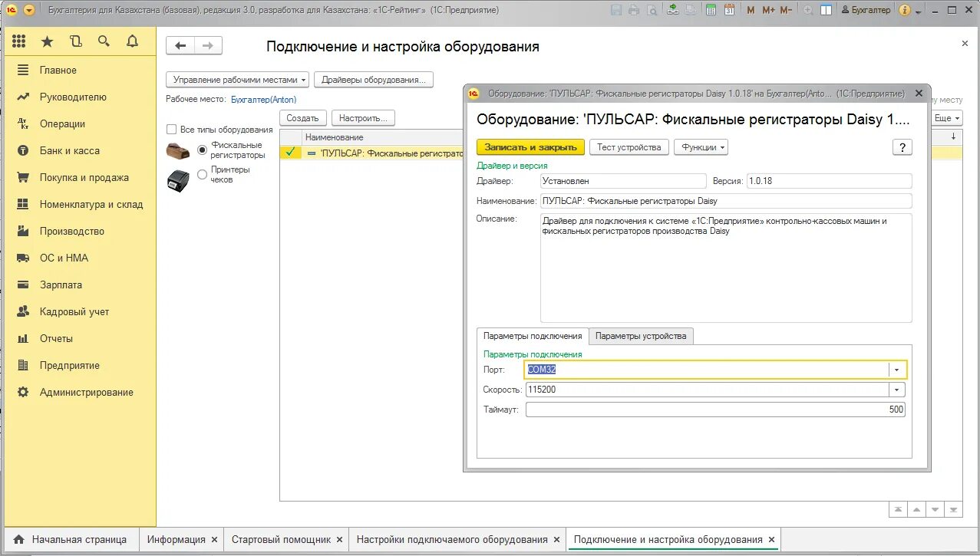
Task: Close 'Информация' tab with X
Action: click(214, 540)
